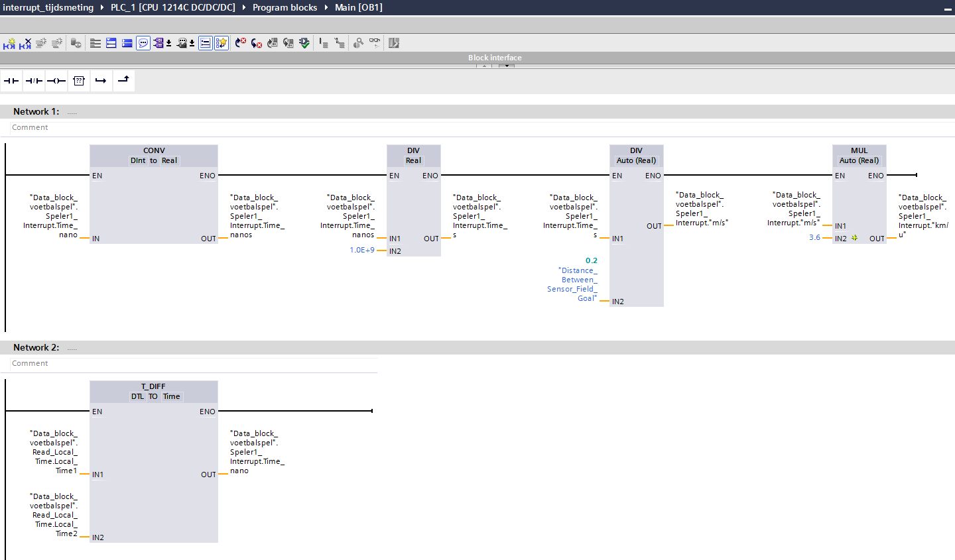Select the Local_Time1 operand on T_DIFF IN1
Image resolution: width=955 pixels, height=560 pixels.
pyautogui.click(x=54, y=452)
